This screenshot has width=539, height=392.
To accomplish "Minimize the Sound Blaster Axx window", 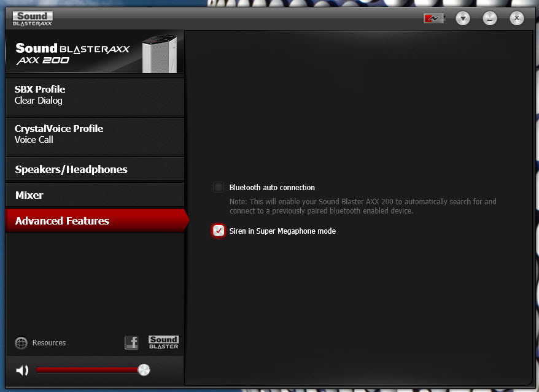I will pos(489,18).
